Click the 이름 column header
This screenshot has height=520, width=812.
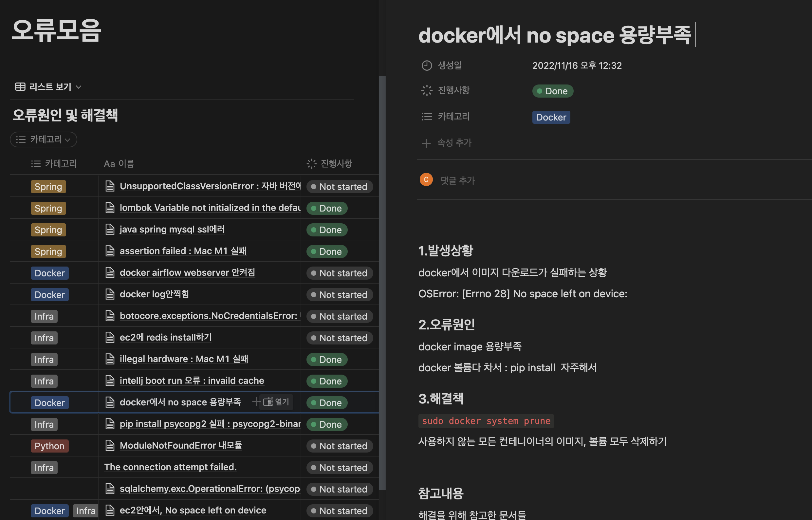click(x=119, y=164)
